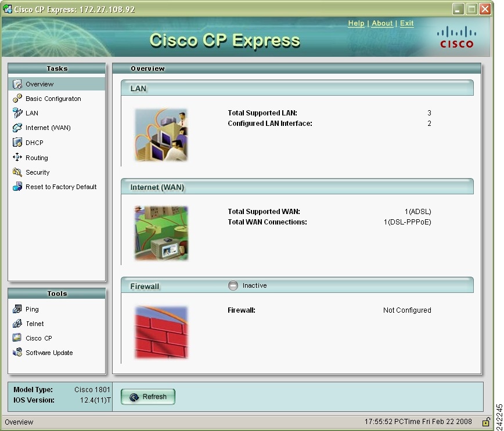
Task: Choose Reset to Factory Default
Action: click(61, 187)
